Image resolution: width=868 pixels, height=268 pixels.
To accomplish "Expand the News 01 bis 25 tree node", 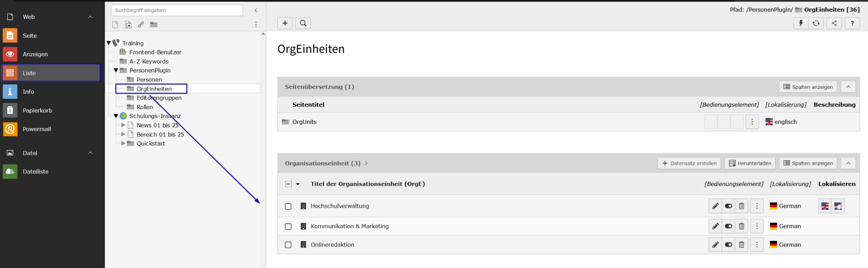I will [123, 125].
